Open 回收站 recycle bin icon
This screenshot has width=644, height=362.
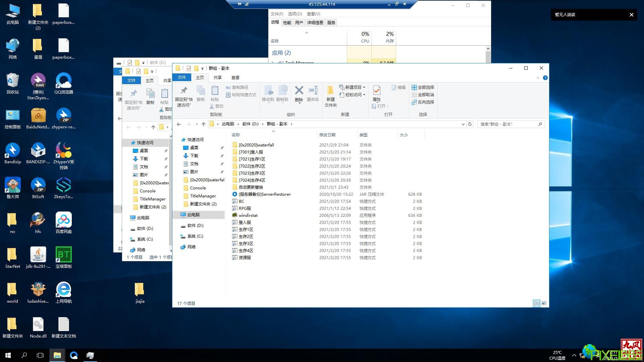pos(13,84)
